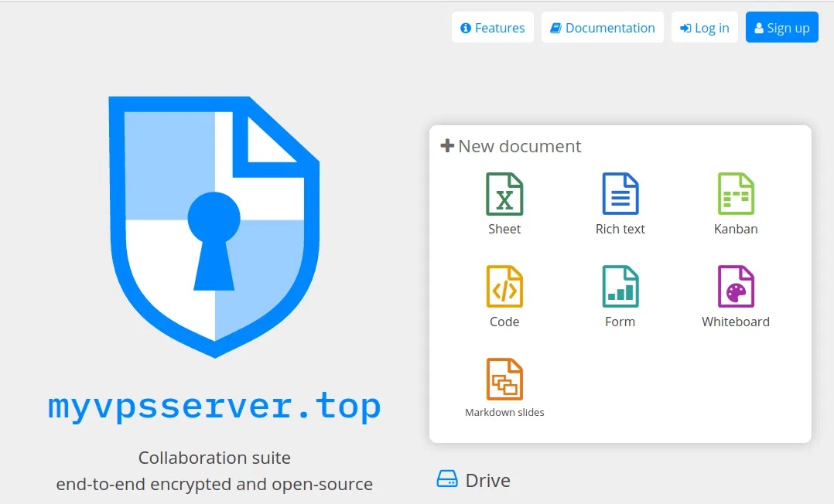
Task: Click the Log in button
Action: pos(704,28)
